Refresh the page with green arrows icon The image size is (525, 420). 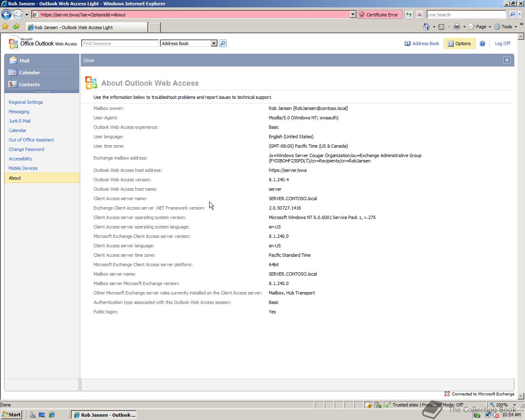tap(409, 14)
